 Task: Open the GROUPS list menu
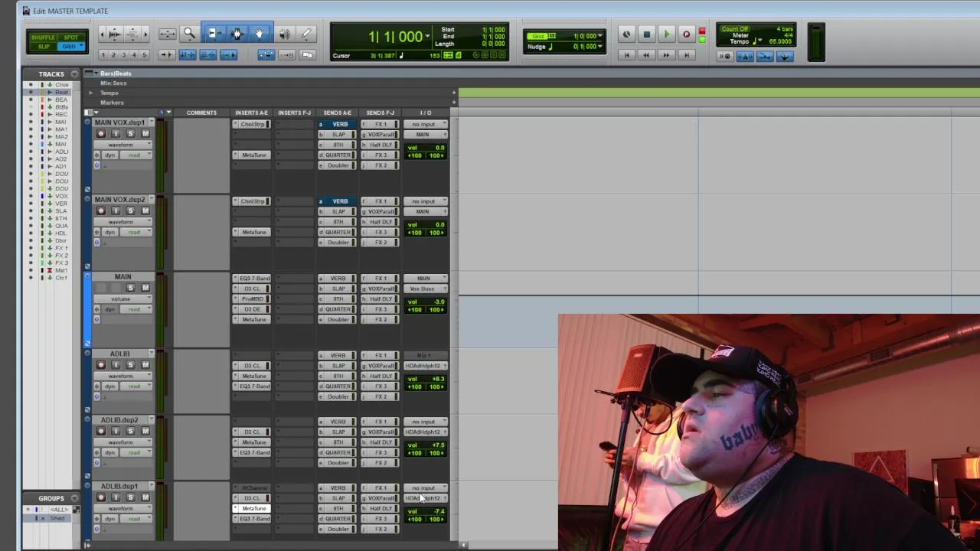coord(74,498)
